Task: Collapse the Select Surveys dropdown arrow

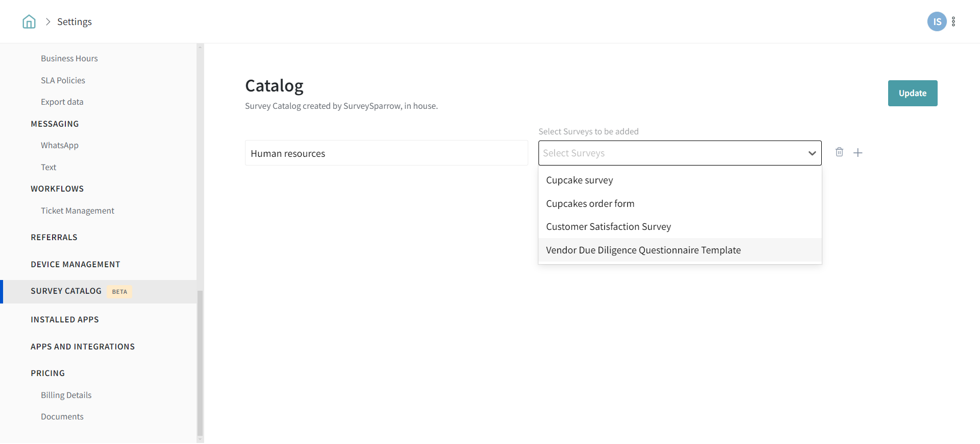Action: pyautogui.click(x=812, y=153)
